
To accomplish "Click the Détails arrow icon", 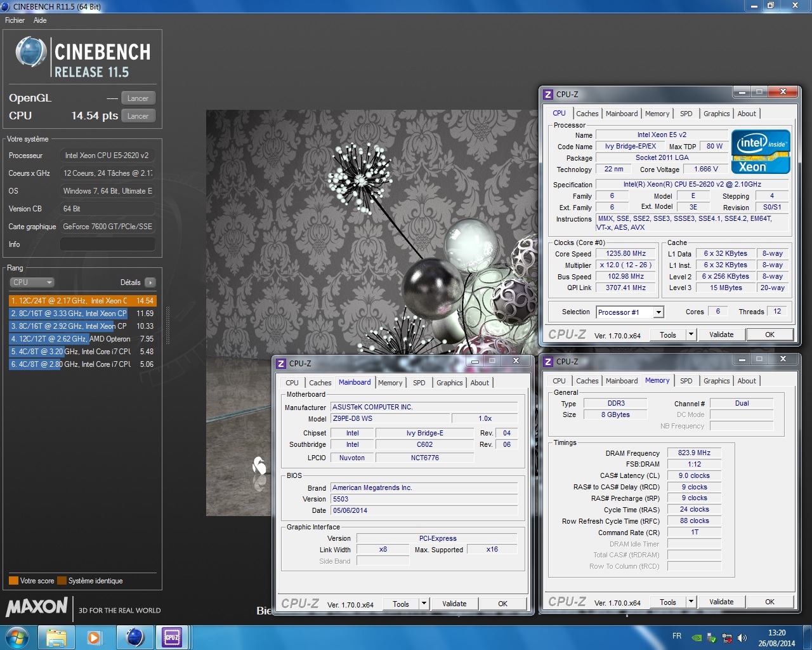I will [x=150, y=282].
